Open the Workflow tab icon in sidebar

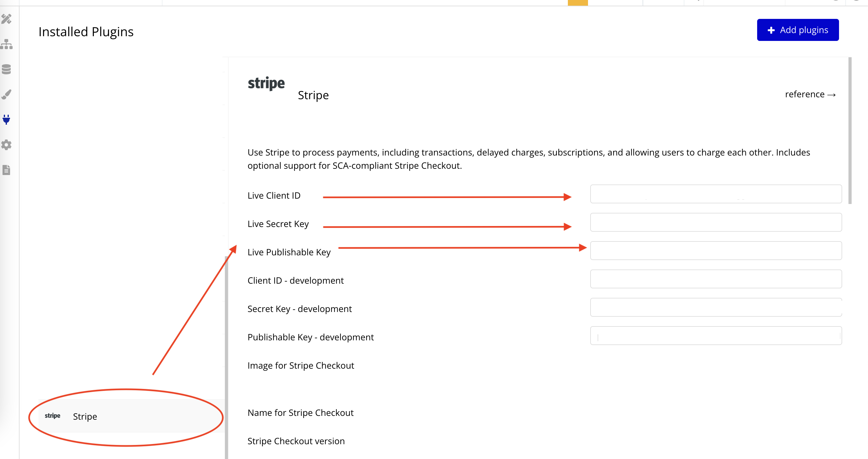(x=6, y=44)
